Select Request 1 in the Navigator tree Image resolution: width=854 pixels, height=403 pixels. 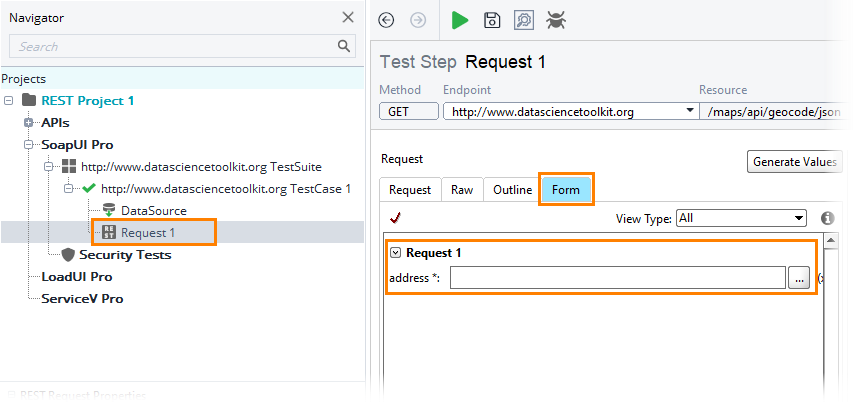pyautogui.click(x=148, y=233)
